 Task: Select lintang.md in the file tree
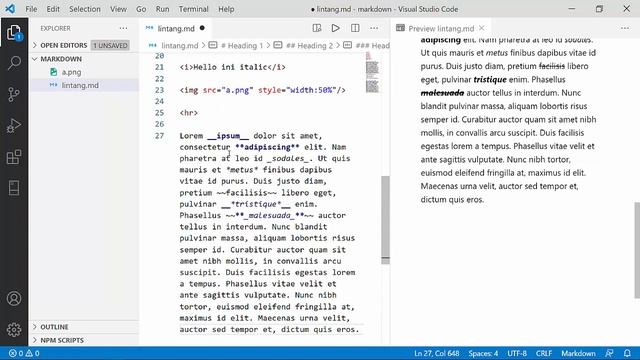[80, 85]
